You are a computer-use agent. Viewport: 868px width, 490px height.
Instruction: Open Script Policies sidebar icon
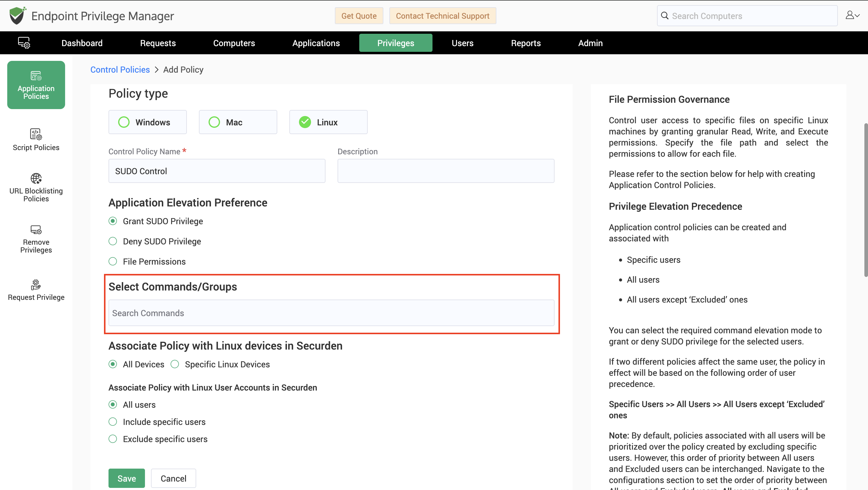tap(36, 134)
